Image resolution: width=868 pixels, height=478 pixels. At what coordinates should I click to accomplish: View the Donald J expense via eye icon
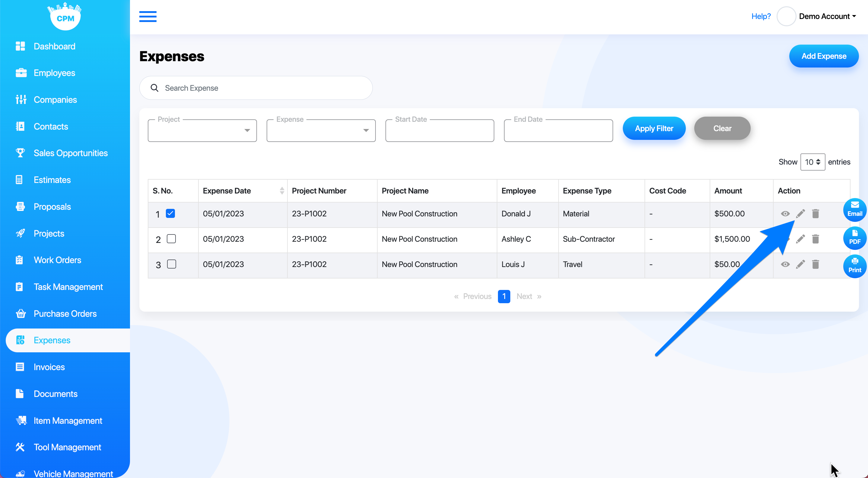[x=785, y=213]
